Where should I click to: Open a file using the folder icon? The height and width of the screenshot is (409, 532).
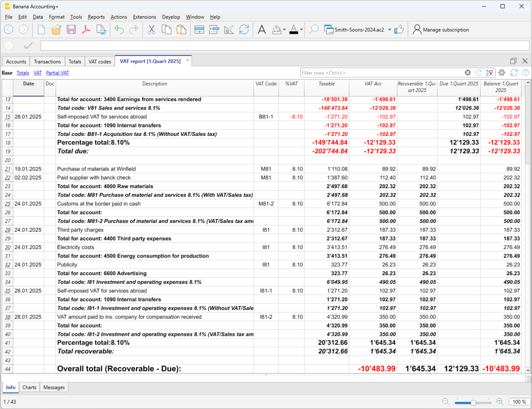56,30
